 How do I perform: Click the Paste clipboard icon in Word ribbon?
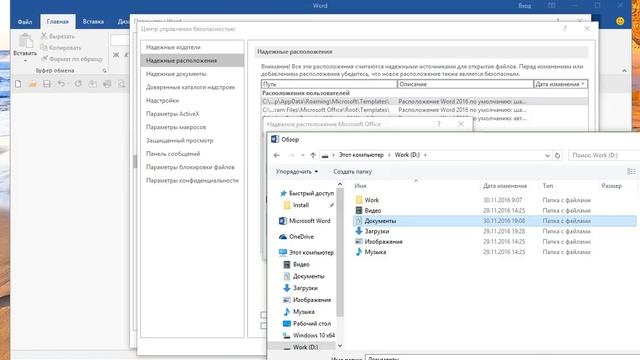[25, 41]
